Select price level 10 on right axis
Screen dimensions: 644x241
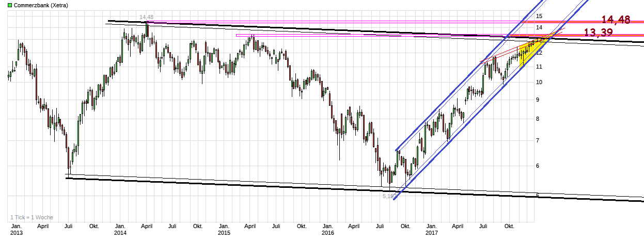click(x=539, y=82)
